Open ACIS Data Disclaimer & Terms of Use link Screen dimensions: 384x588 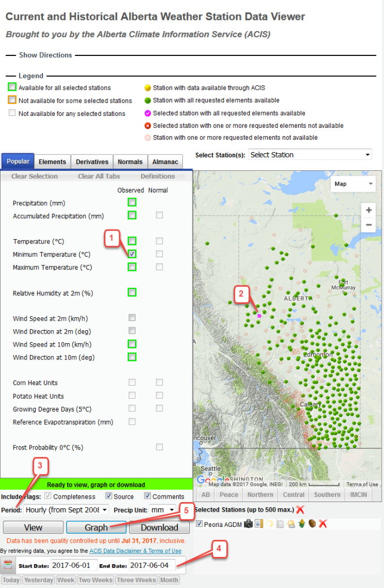pos(135,551)
